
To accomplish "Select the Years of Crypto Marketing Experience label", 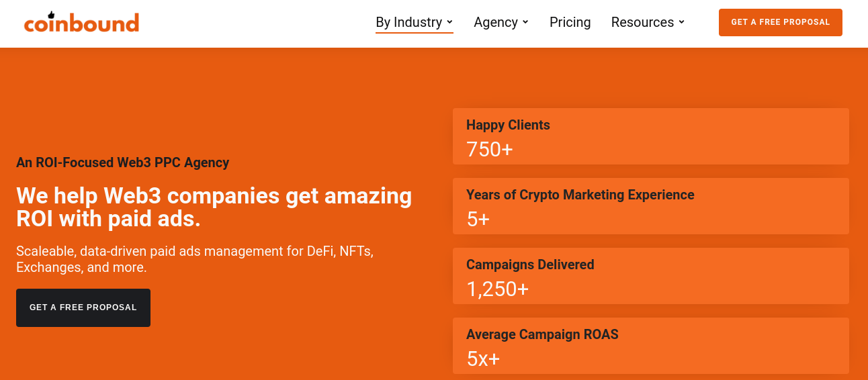I will point(580,195).
